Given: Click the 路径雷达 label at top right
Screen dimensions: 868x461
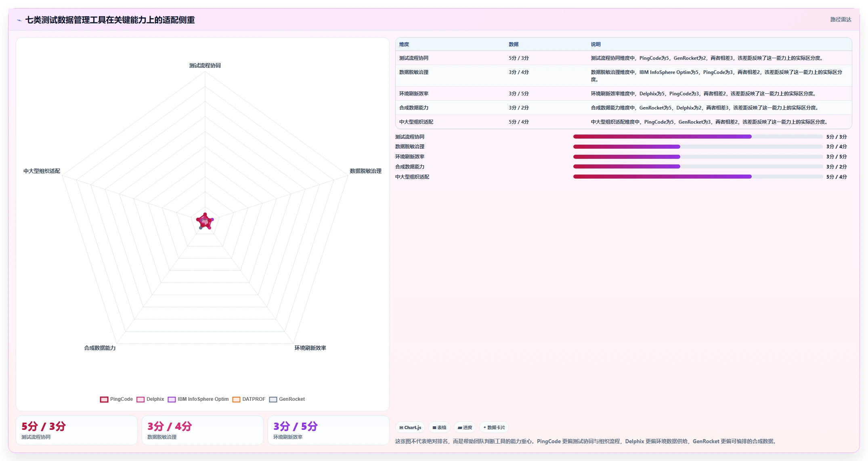Looking at the screenshot, I should click(841, 19).
